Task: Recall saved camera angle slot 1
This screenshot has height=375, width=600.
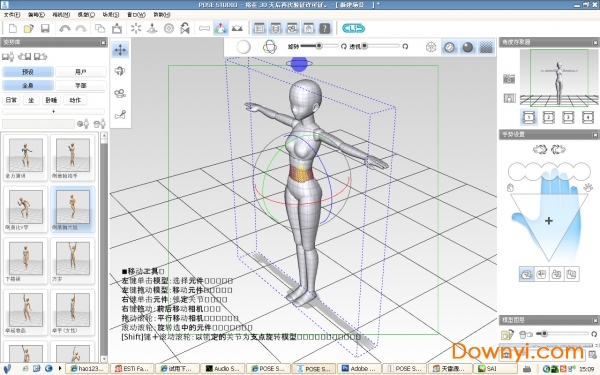Action: click(x=528, y=117)
